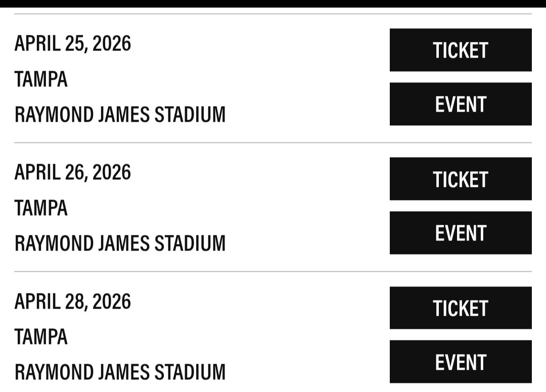Click TAMPA city label under April 26
546x392 pixels.
[41, 208]
